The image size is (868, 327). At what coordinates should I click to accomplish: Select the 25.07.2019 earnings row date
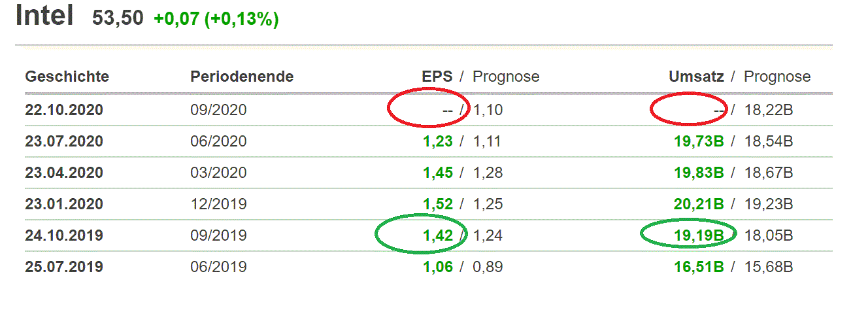[64, 267]
